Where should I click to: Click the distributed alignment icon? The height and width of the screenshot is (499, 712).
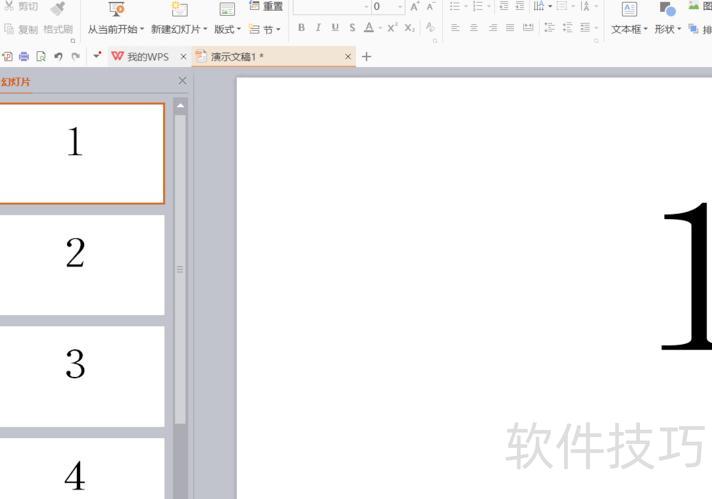[528, 28]
